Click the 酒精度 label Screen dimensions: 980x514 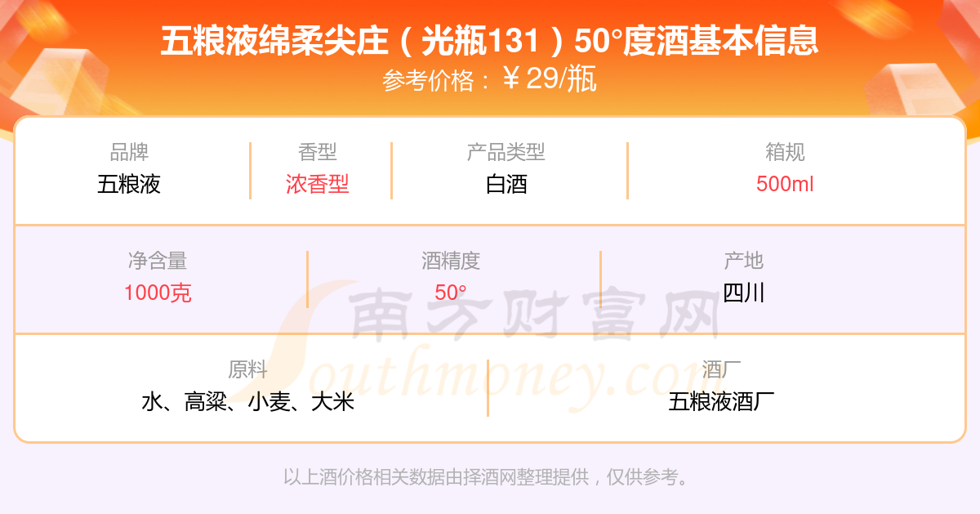tap(451, 261)
